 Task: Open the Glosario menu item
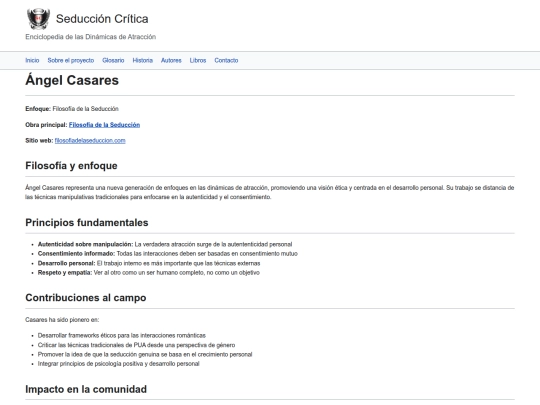pos(113,60)
